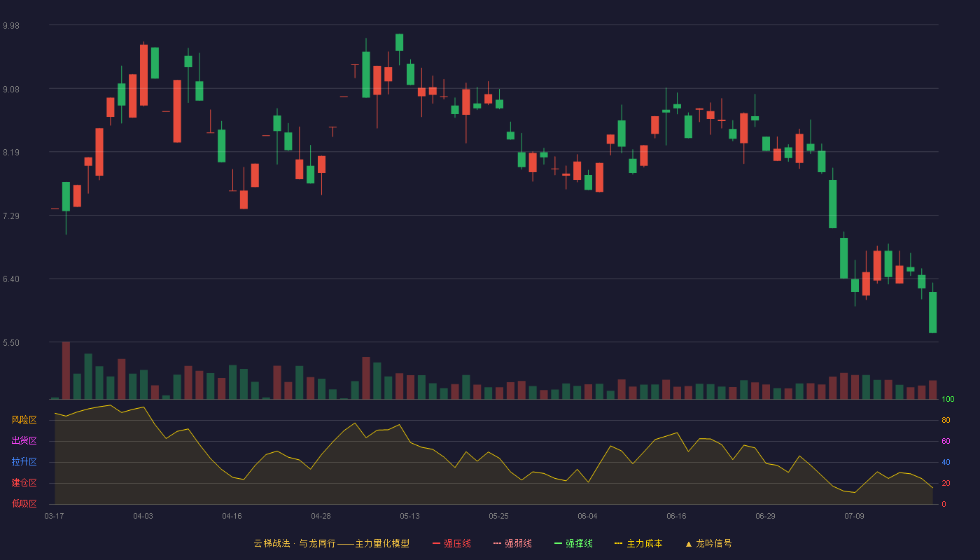This screenshot has width=980, height=560.
Task: Click the 07-09 date label
Action: [854, 516]
